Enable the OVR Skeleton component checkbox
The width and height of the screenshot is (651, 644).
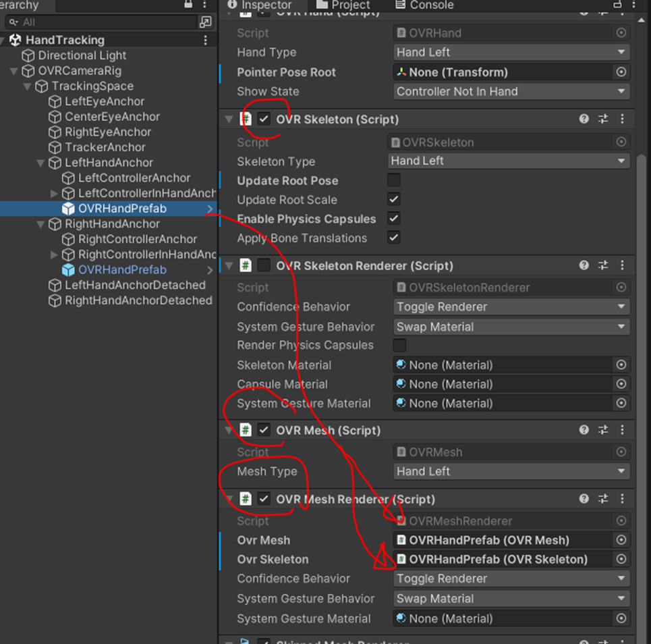point(264,119)
